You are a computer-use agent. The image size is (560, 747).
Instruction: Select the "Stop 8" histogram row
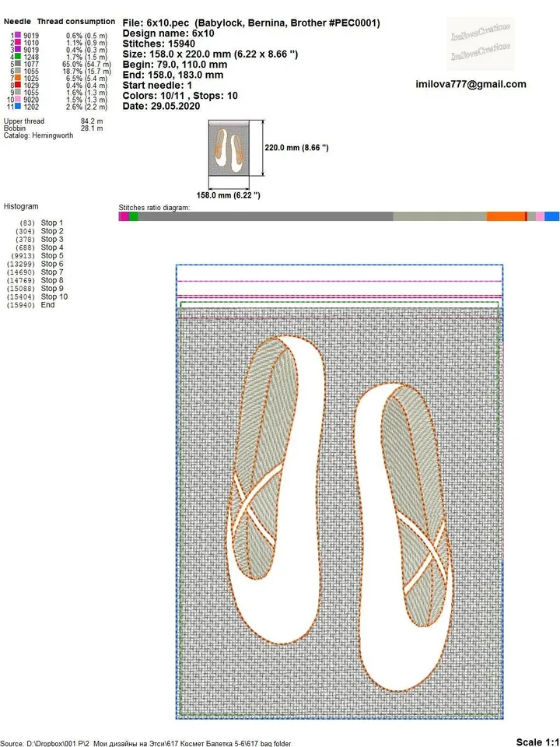coord(35,280)
